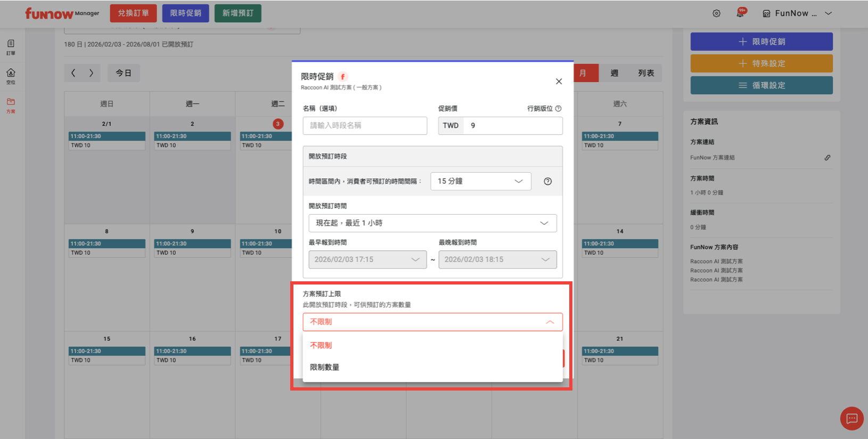Open the chat support bubble icon
Screen dimensions: 868x439
click(851, 418)
